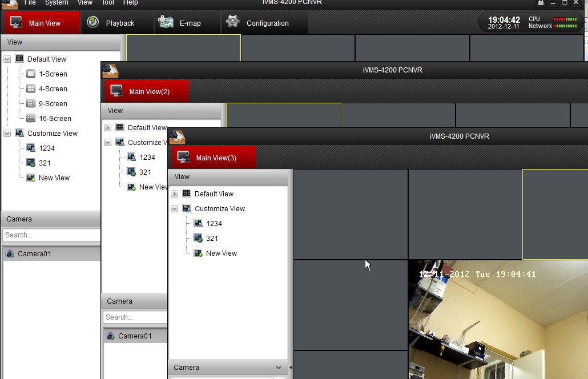Click Camera01 dome icon in main window
This screenshot has height=379, width=588.
tap(10, 254)
